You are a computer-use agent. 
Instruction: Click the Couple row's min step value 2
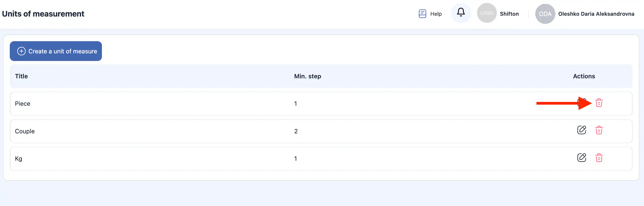296,131
